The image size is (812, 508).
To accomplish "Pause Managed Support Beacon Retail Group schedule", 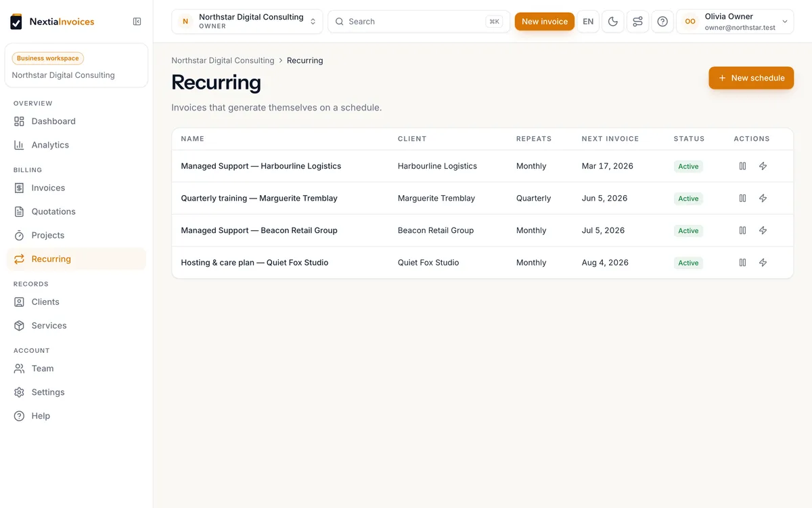I will pyautogui.click(x=742, y=230).
